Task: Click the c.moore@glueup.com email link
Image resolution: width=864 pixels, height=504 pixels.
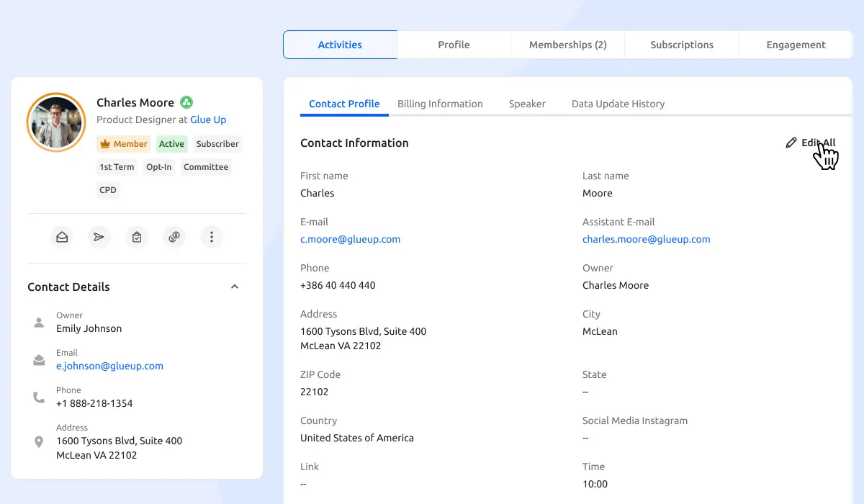Action: tap(350, 239)
